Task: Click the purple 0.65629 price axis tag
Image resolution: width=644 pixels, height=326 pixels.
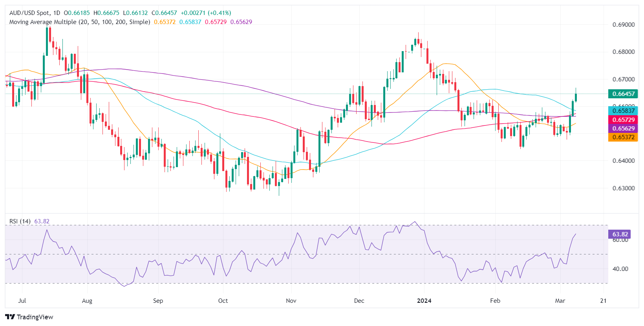Action: coord(623,128)
